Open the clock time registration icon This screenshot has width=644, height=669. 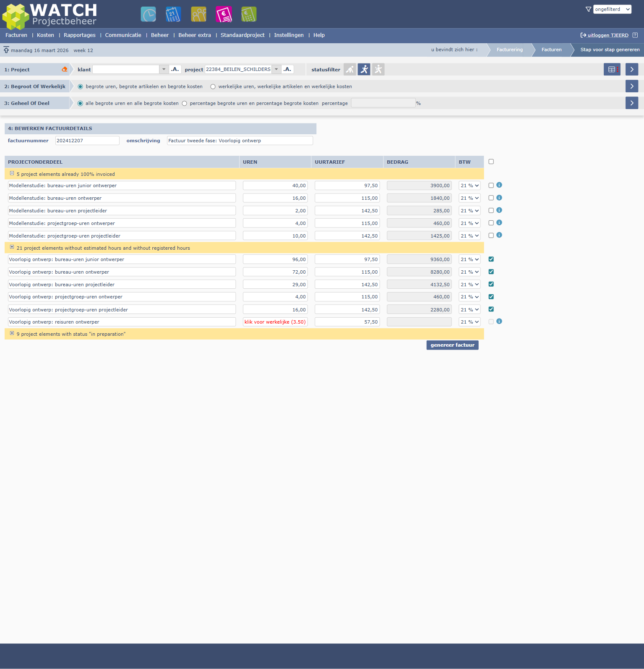(x=148, y=14)
